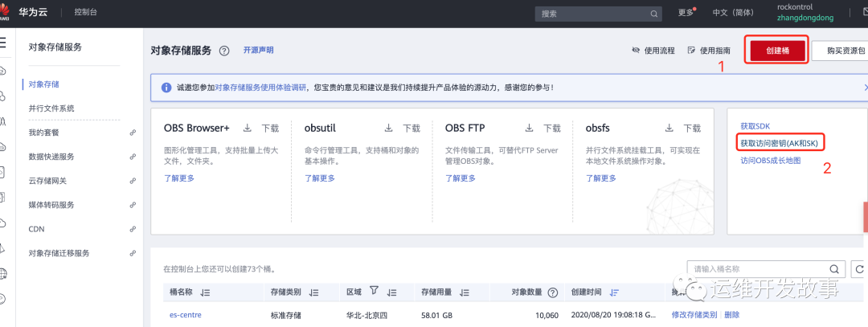Sort buckets by 存储类别 column
The width and height of the screenshot is (868, 327).
point(314,292)
